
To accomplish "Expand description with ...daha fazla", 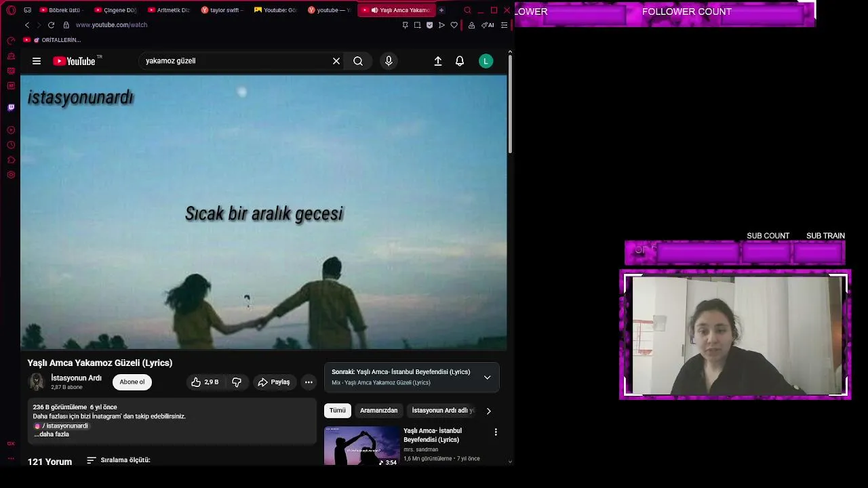I will pyautogui.click(x=52, y=434).
